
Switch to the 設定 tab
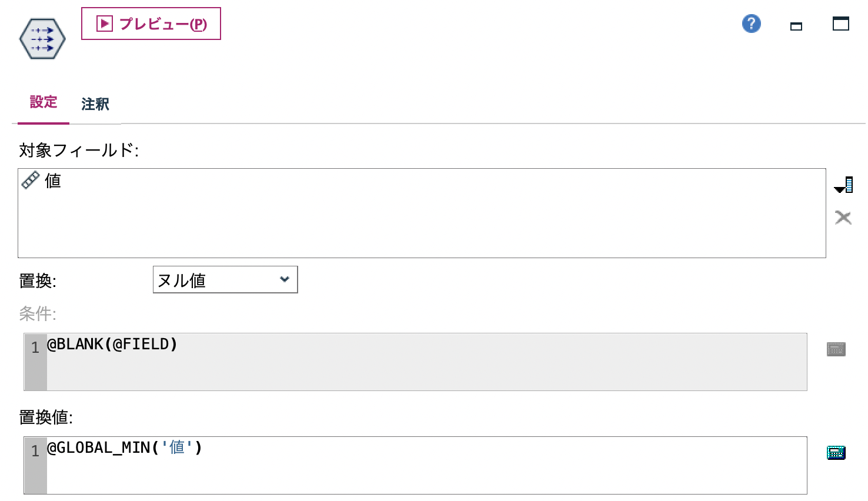44,102
